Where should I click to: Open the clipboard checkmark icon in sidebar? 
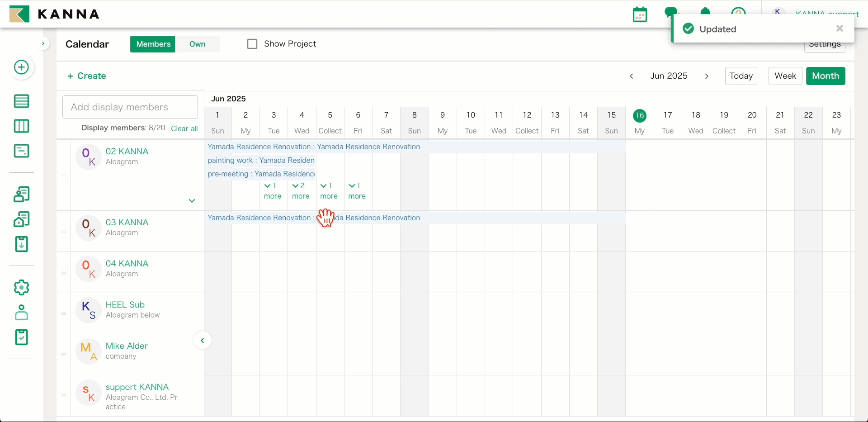pos(21,337)
